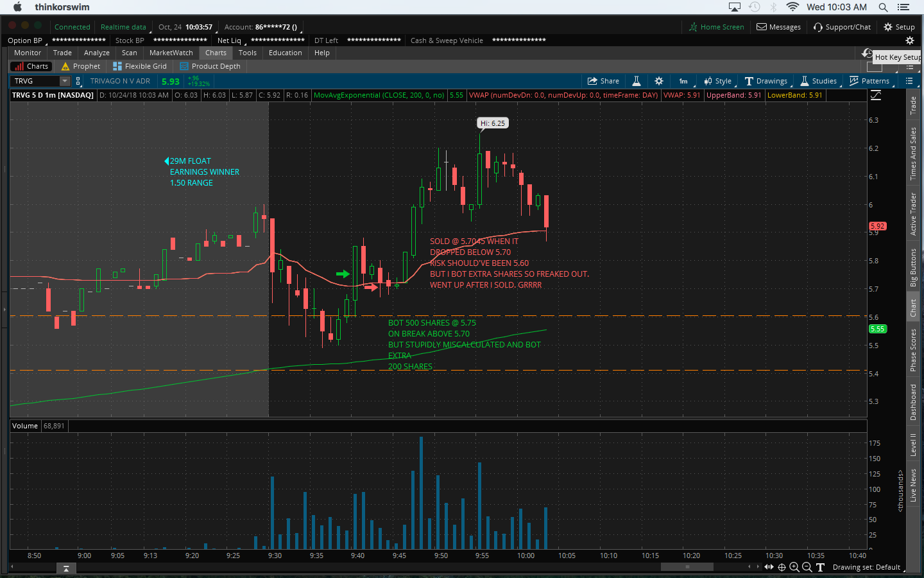Image resolution: width=924 pixels, height=578 pixels.
Task: Go to the Scan tab
Action: [130, 53]
